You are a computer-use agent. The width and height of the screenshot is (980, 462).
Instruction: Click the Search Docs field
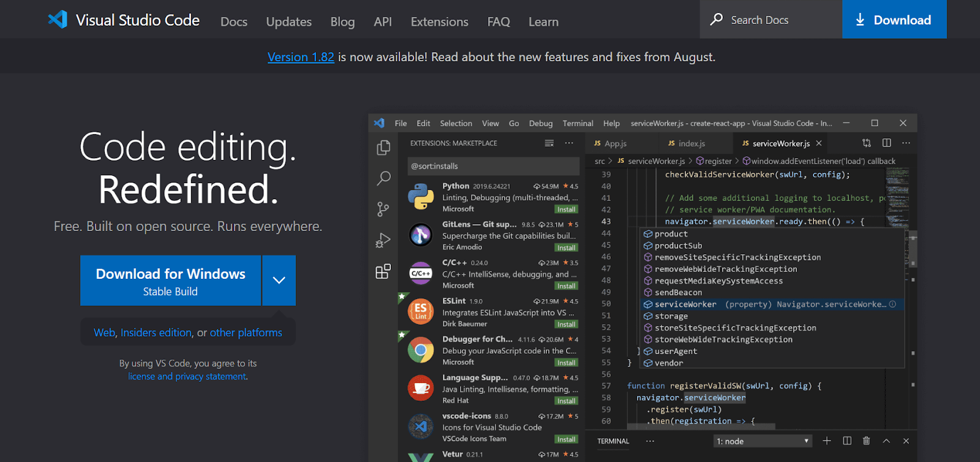[771, 20]
